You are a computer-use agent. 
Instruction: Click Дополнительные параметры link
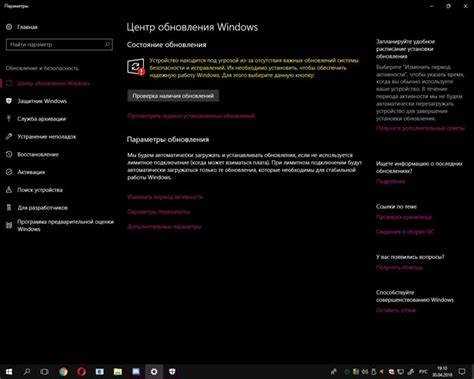tap(164, 227)
